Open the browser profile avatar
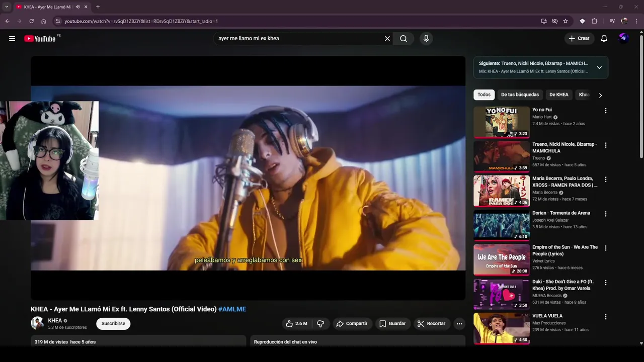This screenshot has height=362, width=644. [624, 21]
